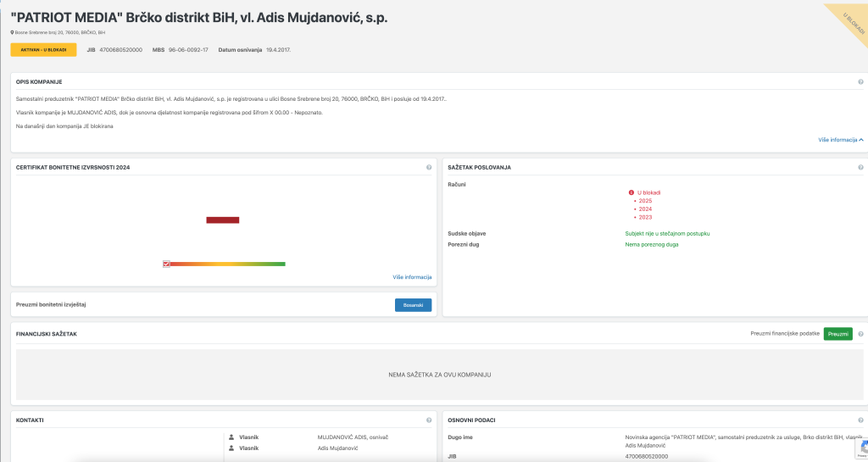Click help icon in Sažetak poslovanja header
The width and height of the screenshot is (868, 462).
860,168
